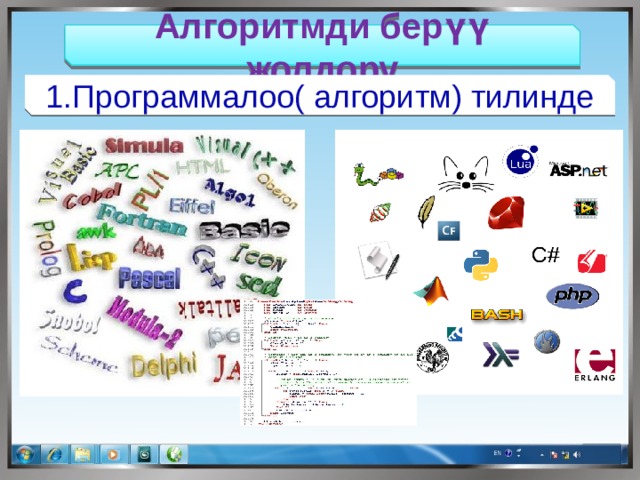Click the blue php oval logo
Screen dimensions: 640x480
click(x=572, y=296)
